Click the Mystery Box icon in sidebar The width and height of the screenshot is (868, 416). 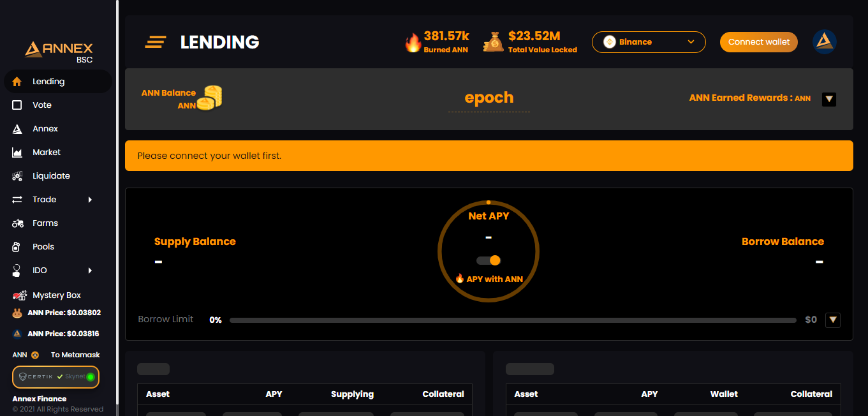click(19, 295)
